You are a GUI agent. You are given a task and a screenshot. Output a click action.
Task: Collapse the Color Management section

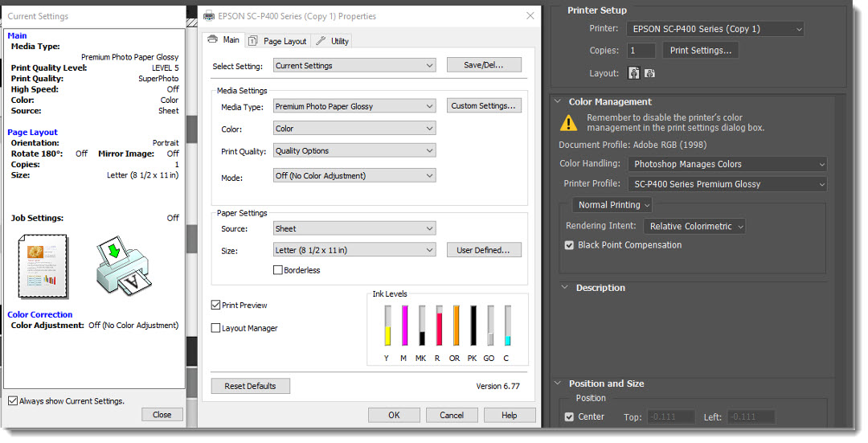559,102
